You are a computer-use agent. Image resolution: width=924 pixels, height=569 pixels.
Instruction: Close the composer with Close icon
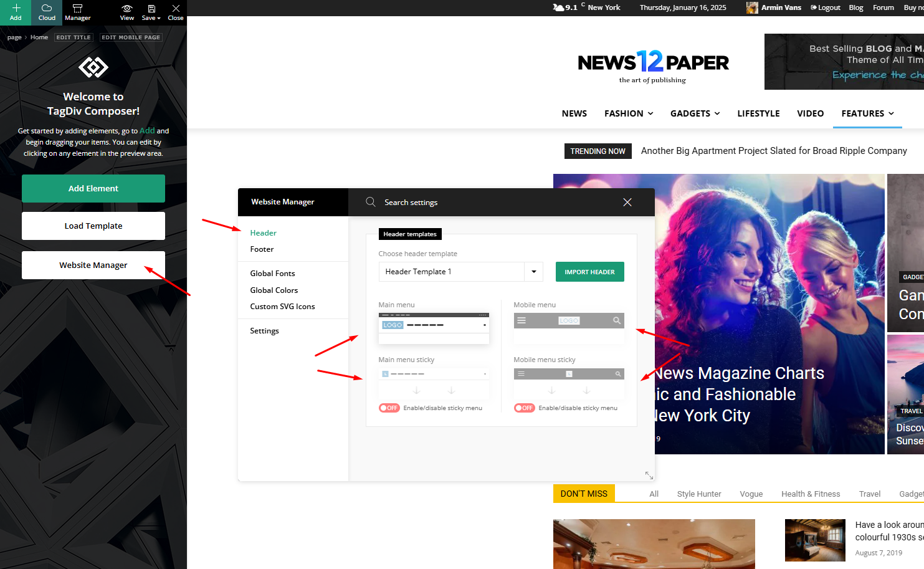(176, 12)
